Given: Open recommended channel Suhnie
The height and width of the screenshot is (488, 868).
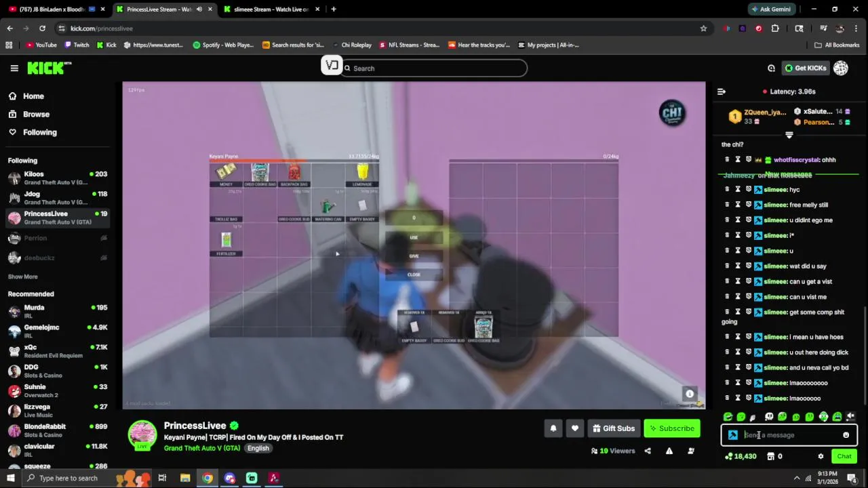Looking at the screenshot, I should (x=58, y=391).
